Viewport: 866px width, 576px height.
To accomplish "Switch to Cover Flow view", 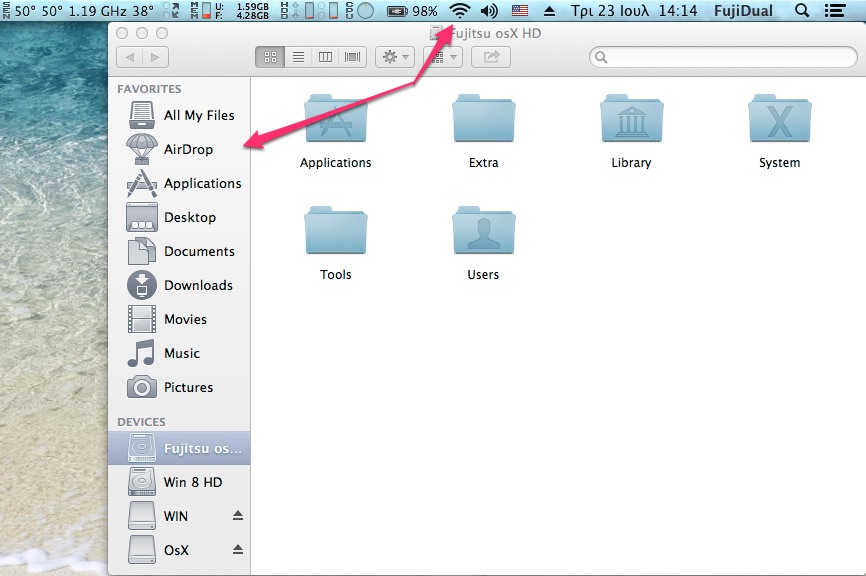I will coord(352,57).
